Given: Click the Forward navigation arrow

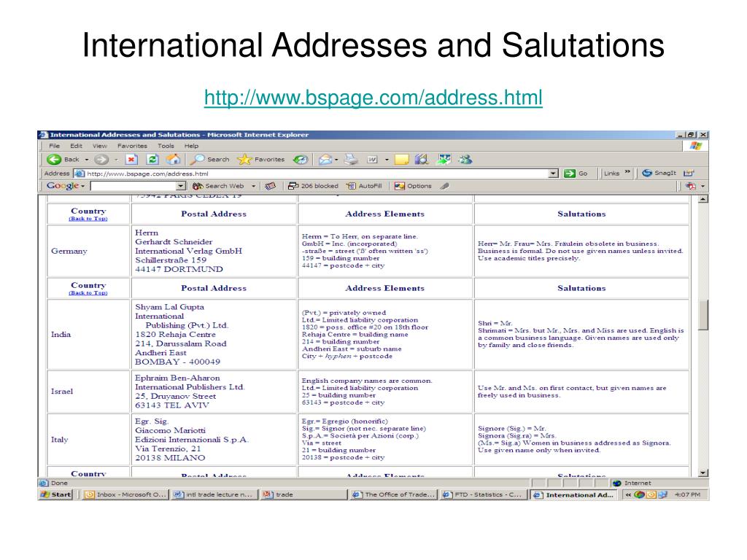Looking at the screenshot, I should pyautogui.click(x=101, y=160).
